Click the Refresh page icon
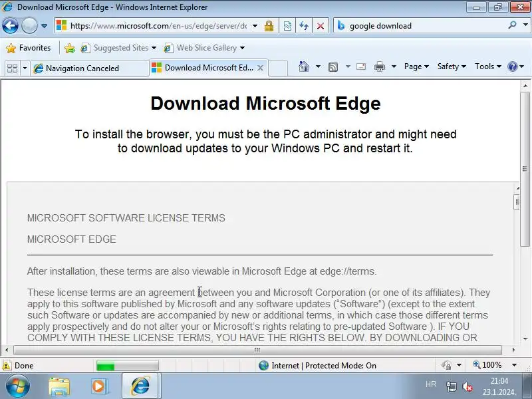This screenshot has height=399, width=532. click(304, 26)
